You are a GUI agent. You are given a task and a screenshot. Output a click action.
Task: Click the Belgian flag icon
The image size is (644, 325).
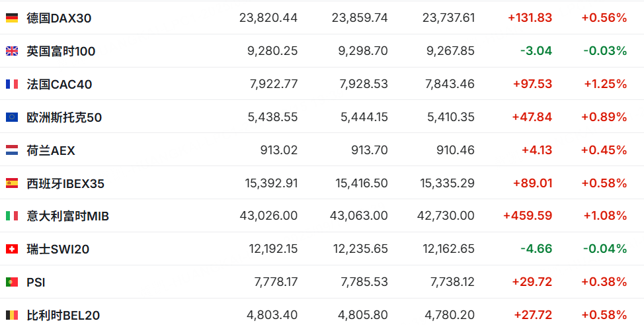(x=12, y=315)
